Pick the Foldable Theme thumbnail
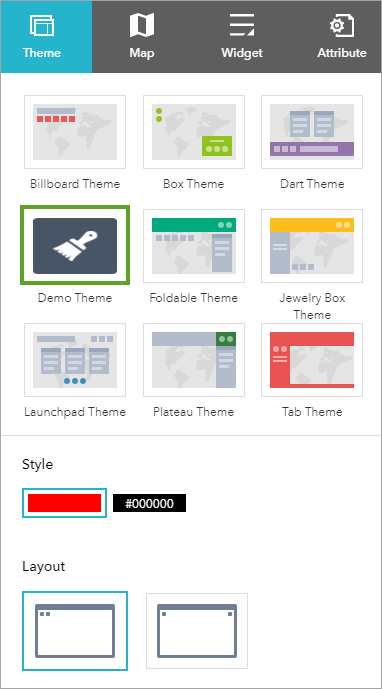 194,246
